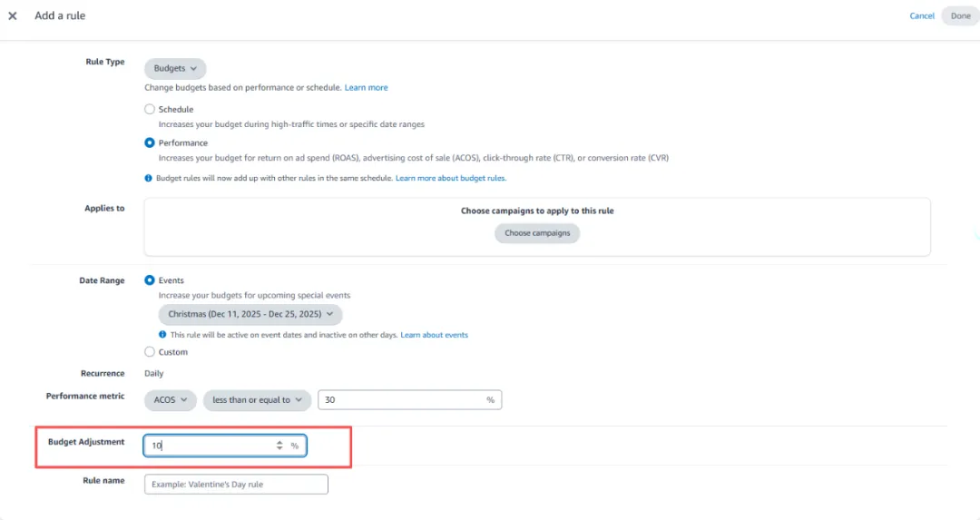The width and height of the screenshot is (980, 520).
Task: Click the Choose campaigns button
Action: pyautogui.click(x=537, y=233)
